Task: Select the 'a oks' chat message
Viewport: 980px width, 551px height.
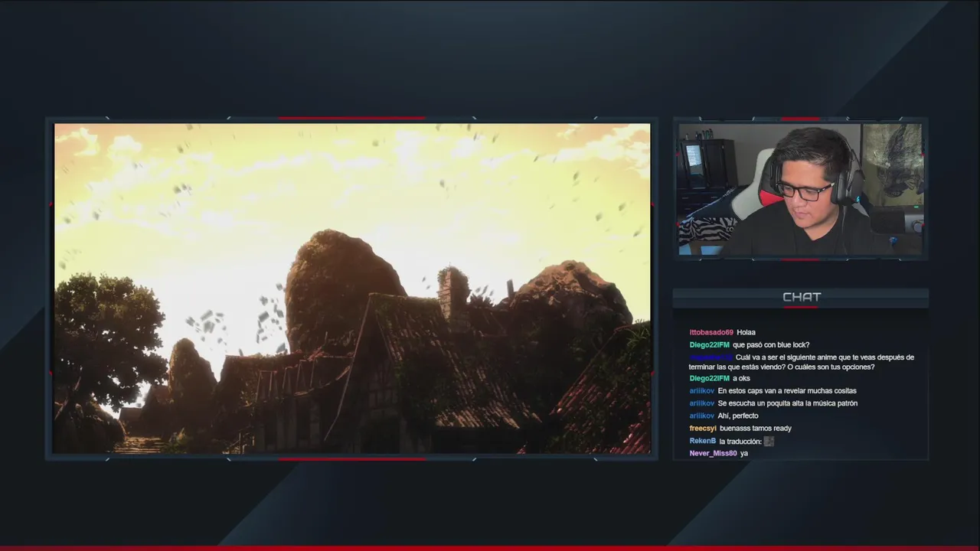Action: pyautogui.click(x=741, y=379)
